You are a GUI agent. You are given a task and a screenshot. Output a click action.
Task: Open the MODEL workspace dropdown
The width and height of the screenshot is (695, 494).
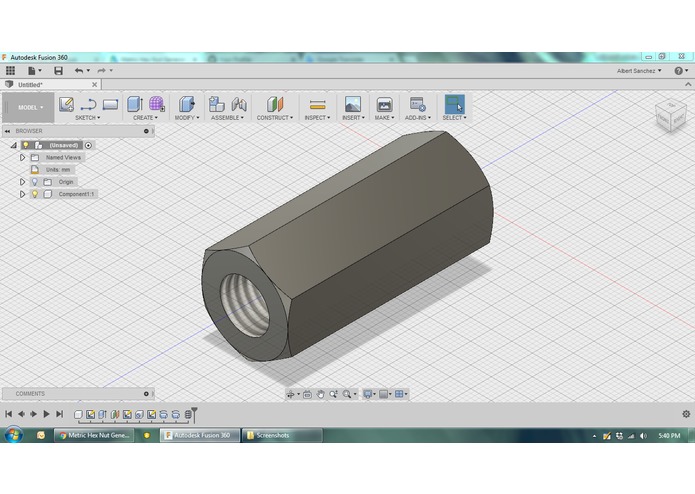click(30, 107)
